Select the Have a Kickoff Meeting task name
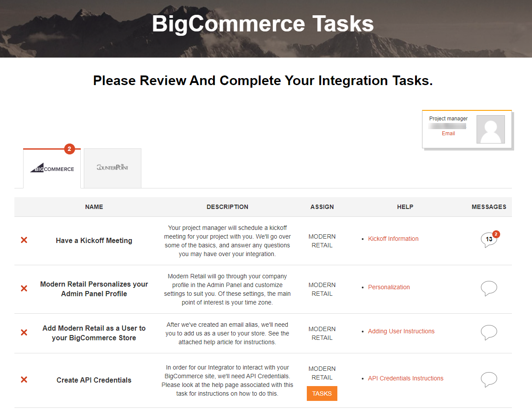 (x=94, y=240)
